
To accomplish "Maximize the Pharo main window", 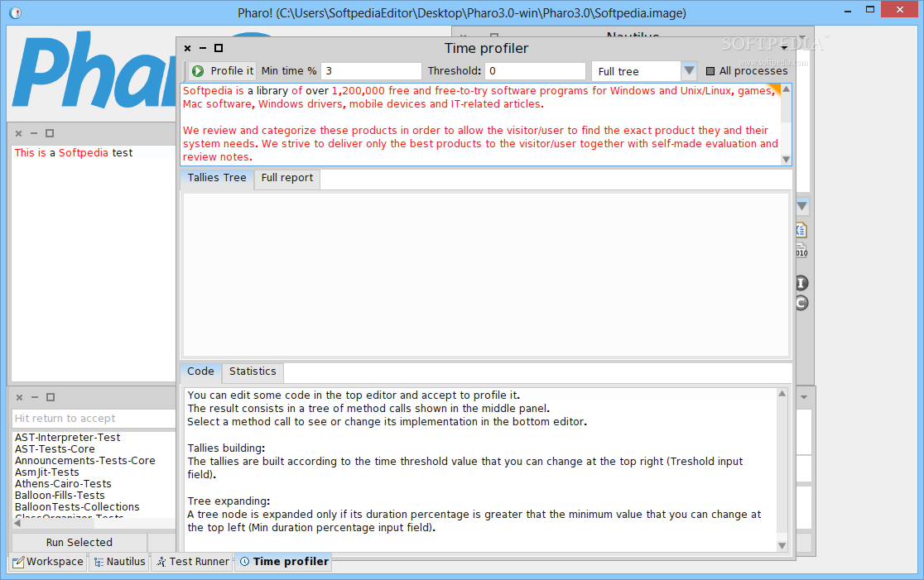I will pyautogui.click(x=870, y=9).
